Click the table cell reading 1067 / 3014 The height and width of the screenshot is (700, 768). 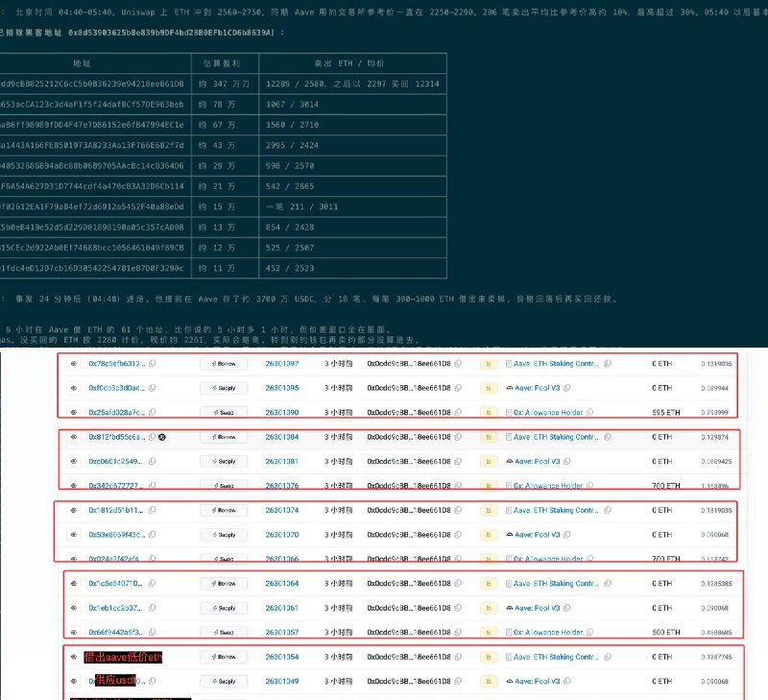(x=352, y=105)
